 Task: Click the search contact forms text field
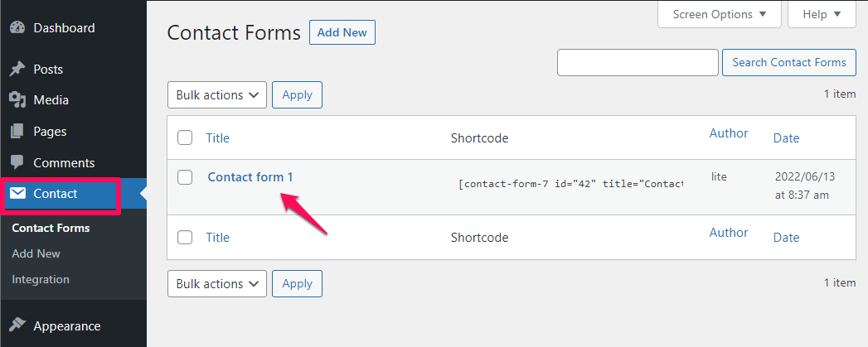(x=638, y=63)
